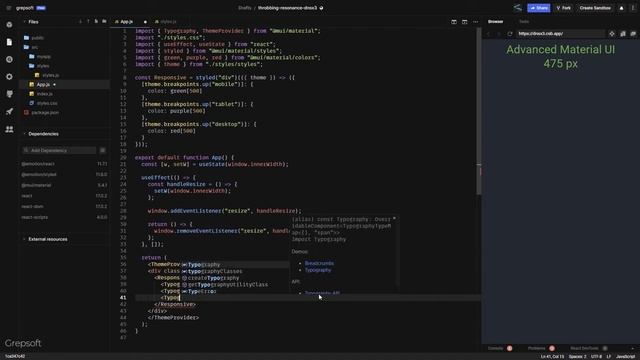
Task: Click the Share button
Action: (x=538, y=8)
